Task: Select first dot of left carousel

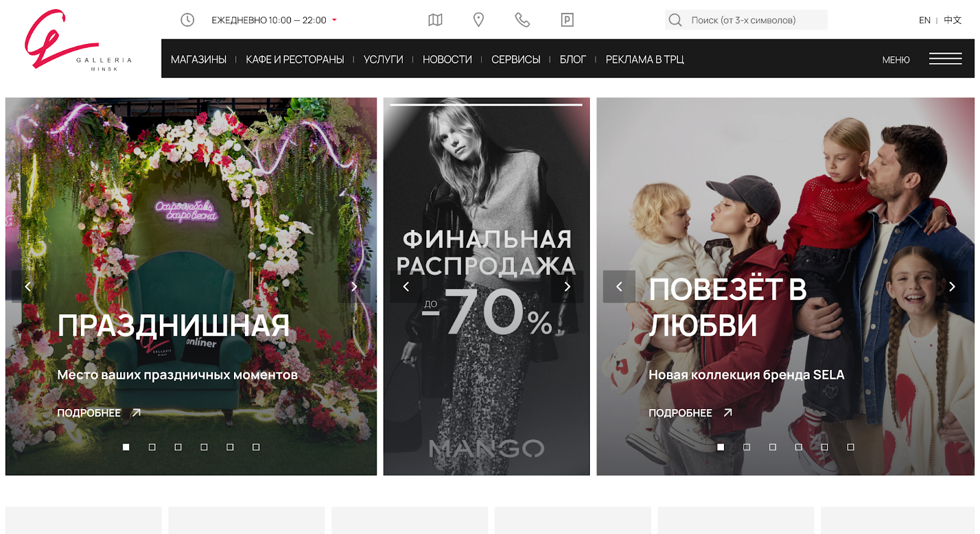Action: coord(126,447)
